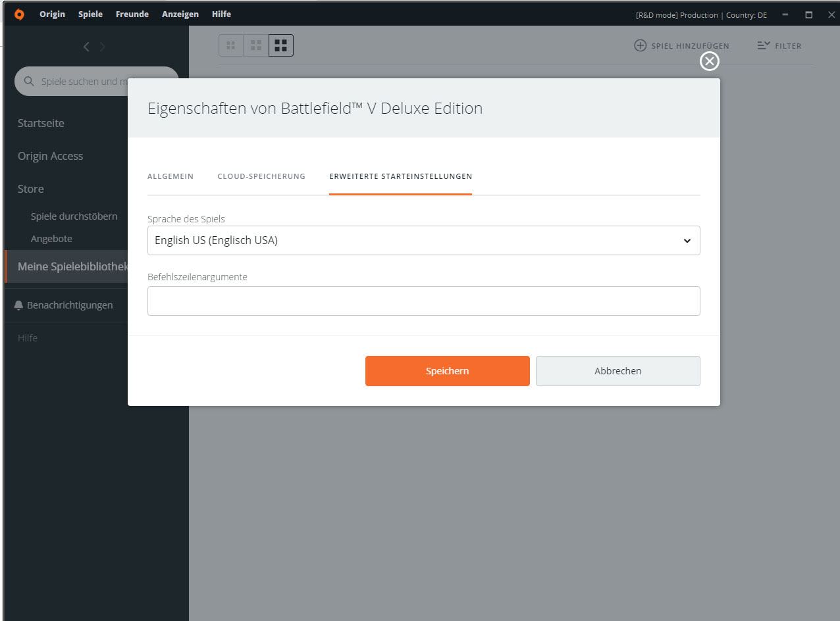840x621 pixels.
Task: Select the small grid view icon
Action: coord(231,45)
